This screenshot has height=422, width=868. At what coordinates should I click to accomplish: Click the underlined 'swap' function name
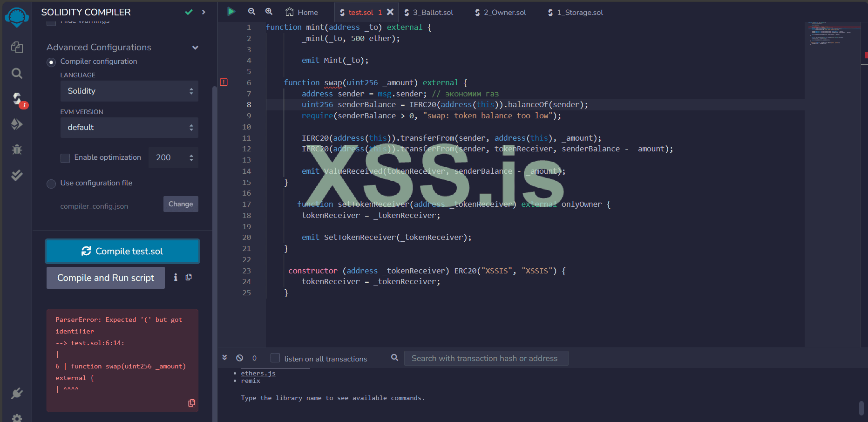[333, 82]
